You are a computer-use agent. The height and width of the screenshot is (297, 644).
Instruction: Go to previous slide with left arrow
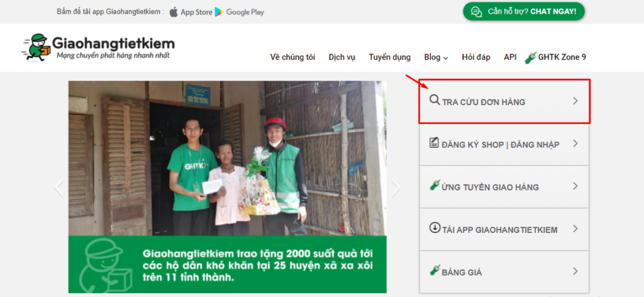point(59,188)
